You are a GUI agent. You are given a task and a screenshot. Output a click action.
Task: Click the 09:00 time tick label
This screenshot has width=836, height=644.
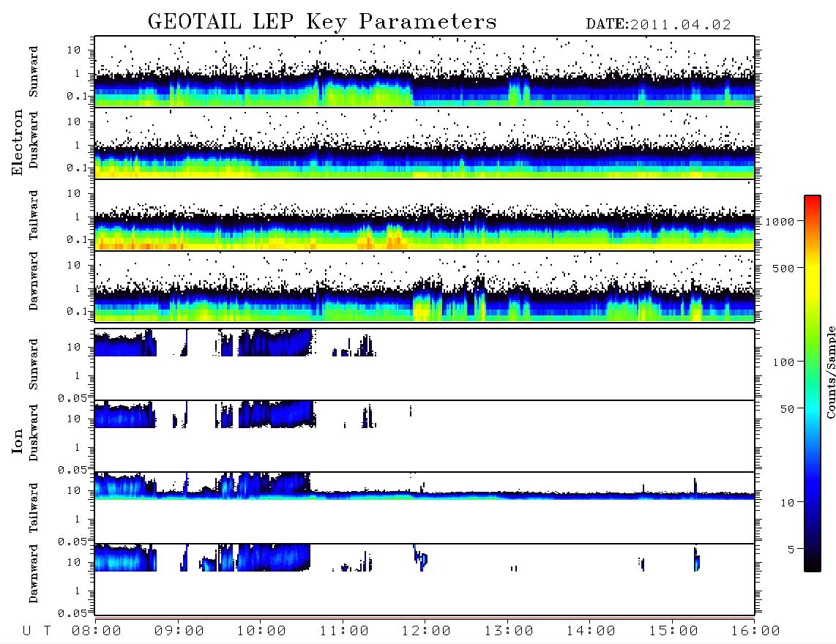pyautogui.click(x=179, y=632)
